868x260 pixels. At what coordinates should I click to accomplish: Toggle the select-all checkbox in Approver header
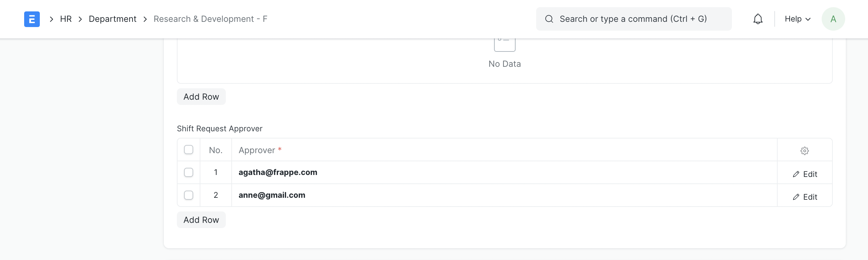(189, 150)
